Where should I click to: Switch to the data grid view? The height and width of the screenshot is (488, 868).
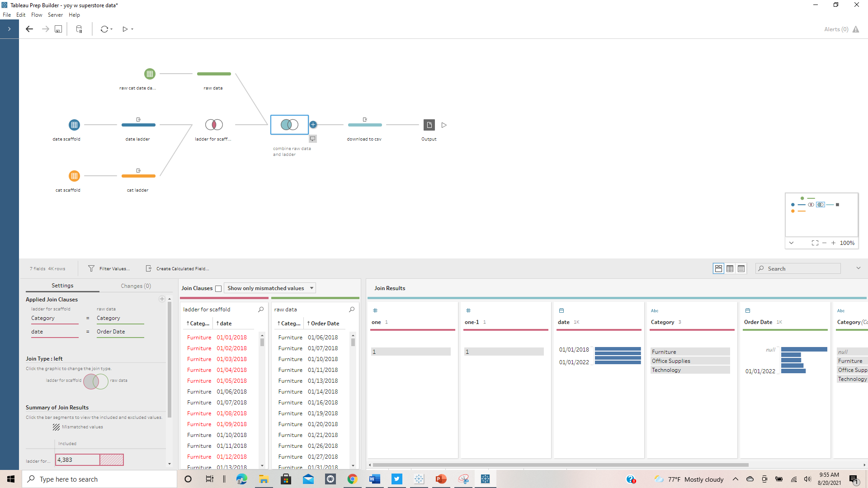pos(730,269)
